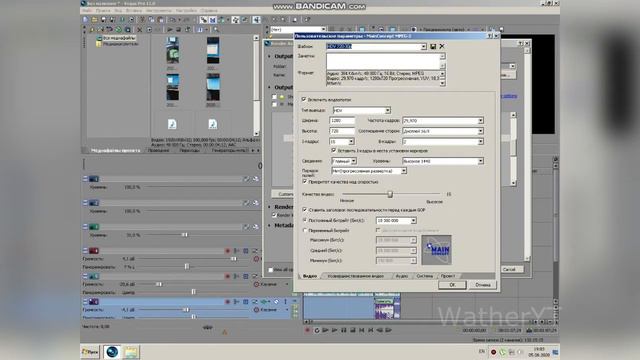Toggle first checkbox in Render dialog output list
This screenshot has width=640, height=360.
pos(274,97)
